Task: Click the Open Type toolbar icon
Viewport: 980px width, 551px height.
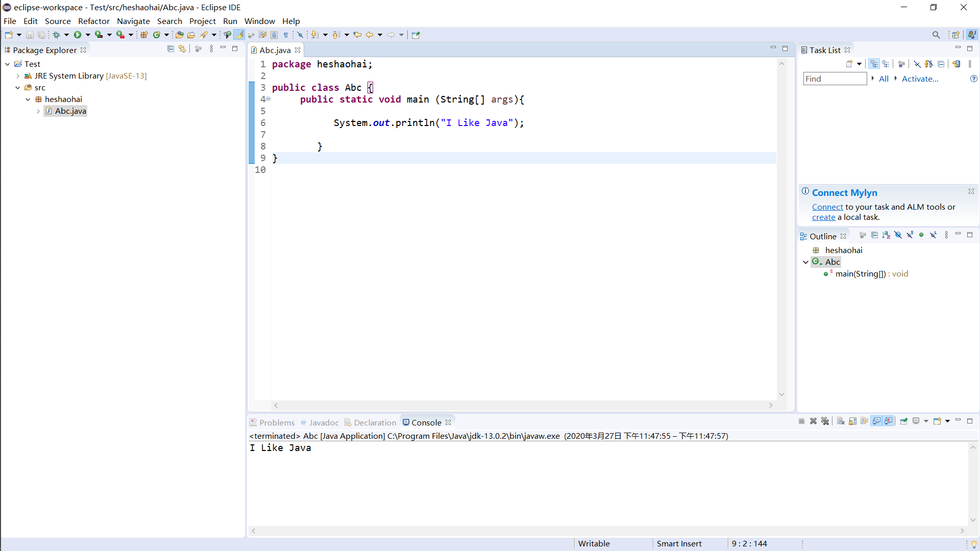Action: [x=179, y=35]
